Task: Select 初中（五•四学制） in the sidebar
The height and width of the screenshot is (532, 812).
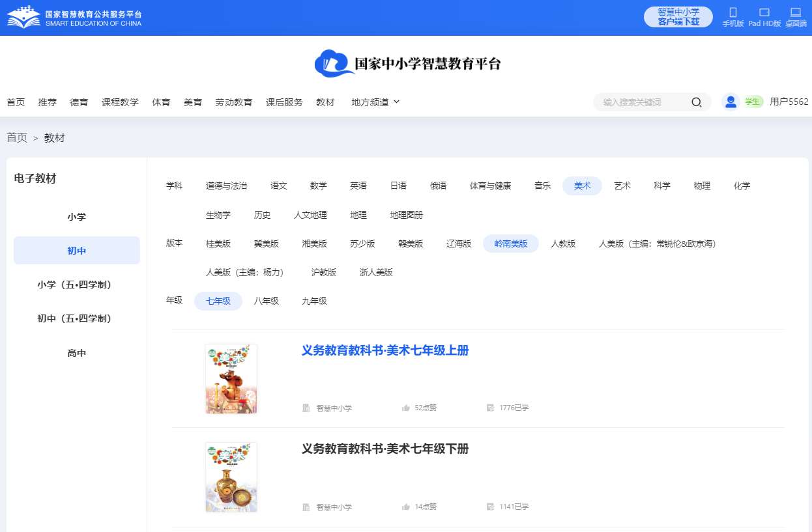Action: click(x=77, y=318)
